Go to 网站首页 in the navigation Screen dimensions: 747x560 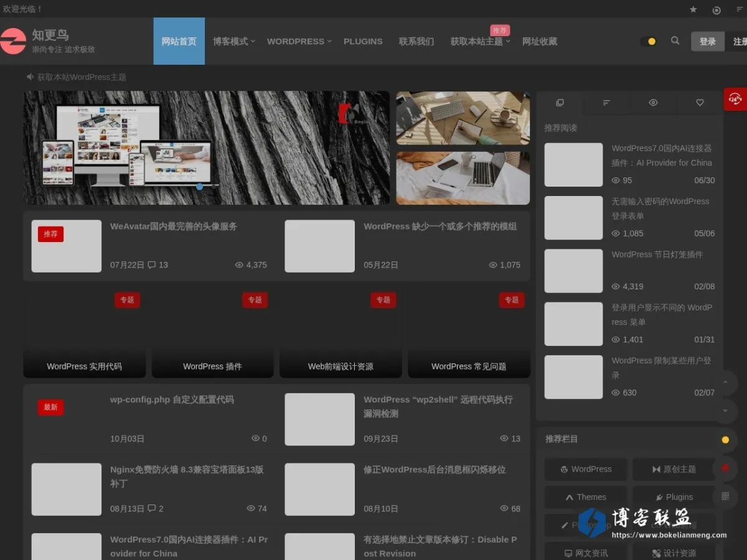pos(179,41)
